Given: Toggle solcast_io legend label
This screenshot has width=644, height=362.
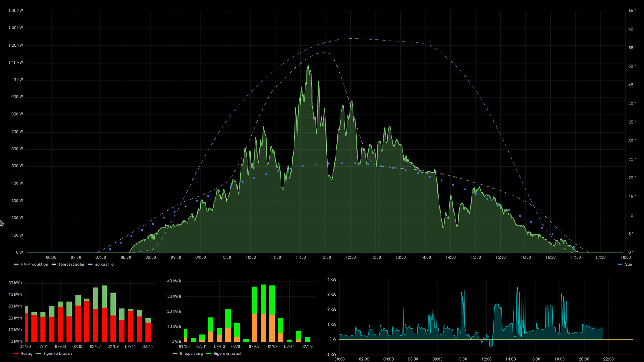Looking at the screenshot, I should [x=104, y=264].
